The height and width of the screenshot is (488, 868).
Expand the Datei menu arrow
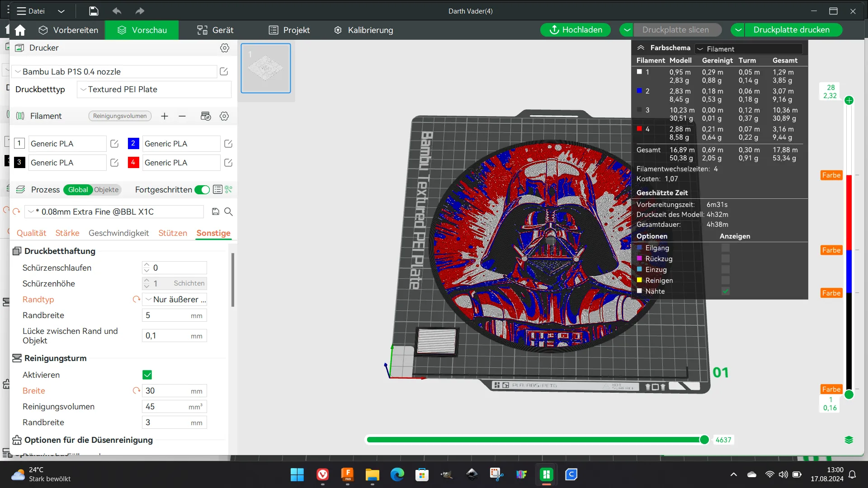[x=61, y=11]
